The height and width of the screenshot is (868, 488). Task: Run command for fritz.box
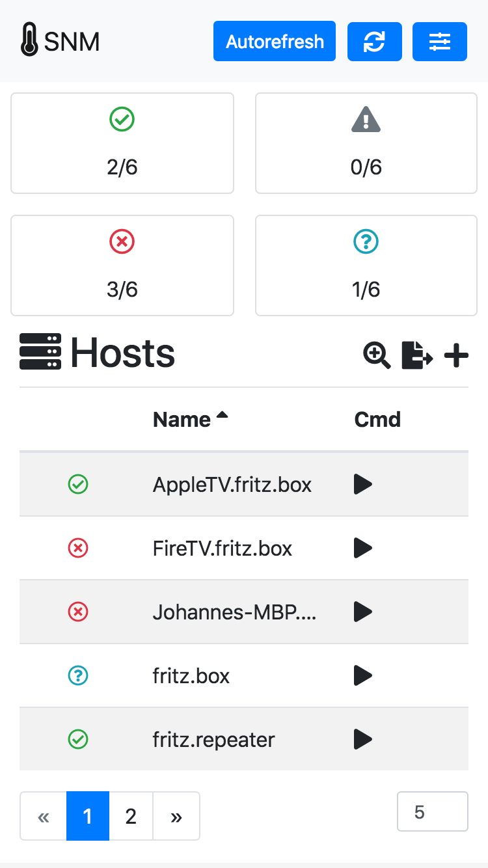(x=362, y=675)
